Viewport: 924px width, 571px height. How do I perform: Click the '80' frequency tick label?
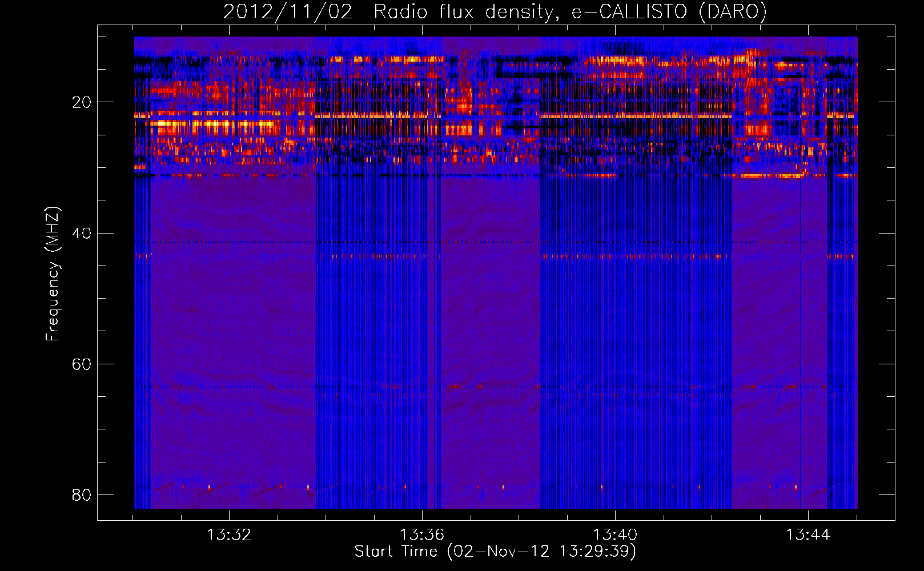tap(82, 494)
